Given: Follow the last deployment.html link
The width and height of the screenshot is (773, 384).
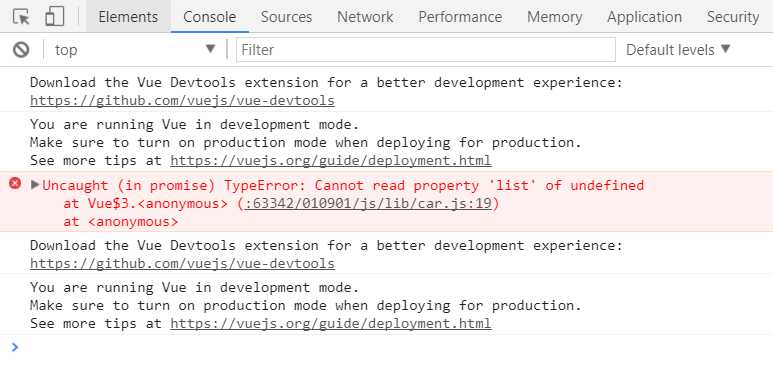Looking at the screenshot, I should click(331, 323).
